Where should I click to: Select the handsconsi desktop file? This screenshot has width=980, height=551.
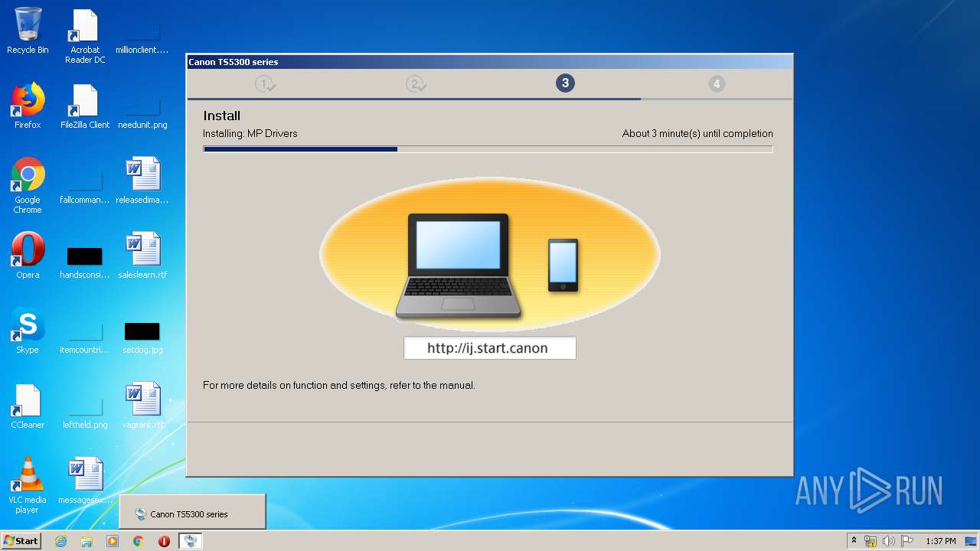point(85,262)
